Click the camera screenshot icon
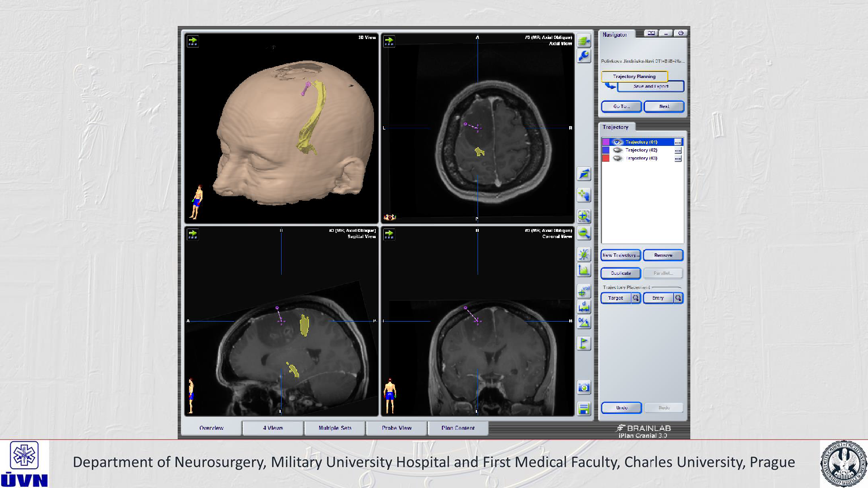This screenshot has height=488, width=868. point(584,387)
